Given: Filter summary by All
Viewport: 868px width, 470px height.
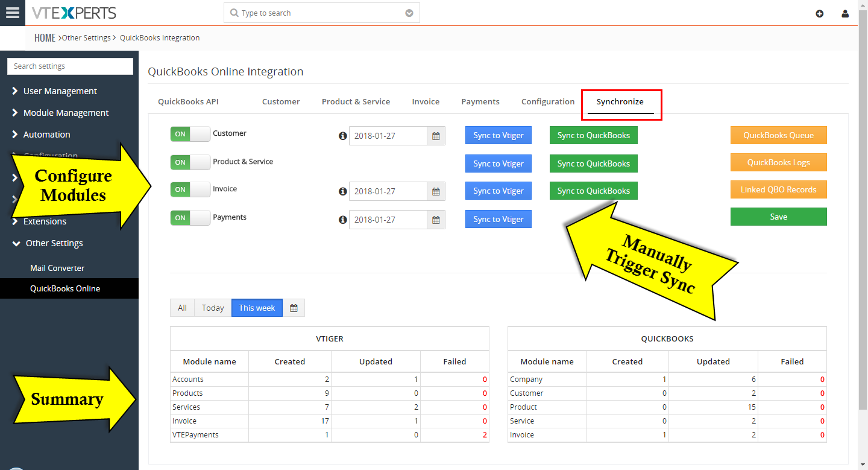Looking at the screenshot, I should click(x=183, y=308).
